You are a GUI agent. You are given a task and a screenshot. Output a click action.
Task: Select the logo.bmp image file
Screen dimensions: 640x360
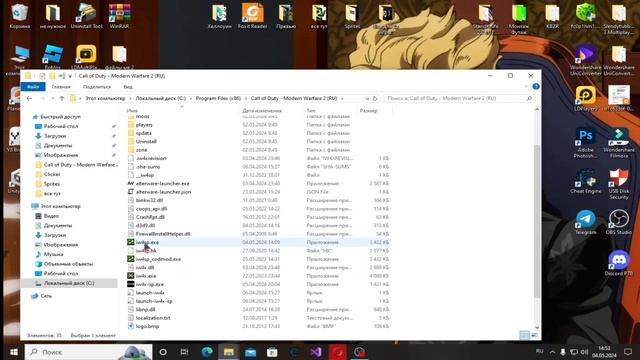143,326
